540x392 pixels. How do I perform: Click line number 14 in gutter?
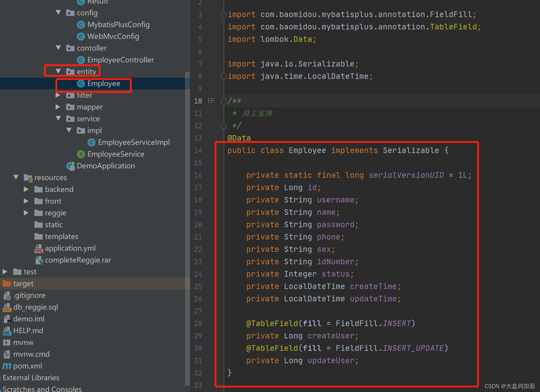(x=198, y=151)
